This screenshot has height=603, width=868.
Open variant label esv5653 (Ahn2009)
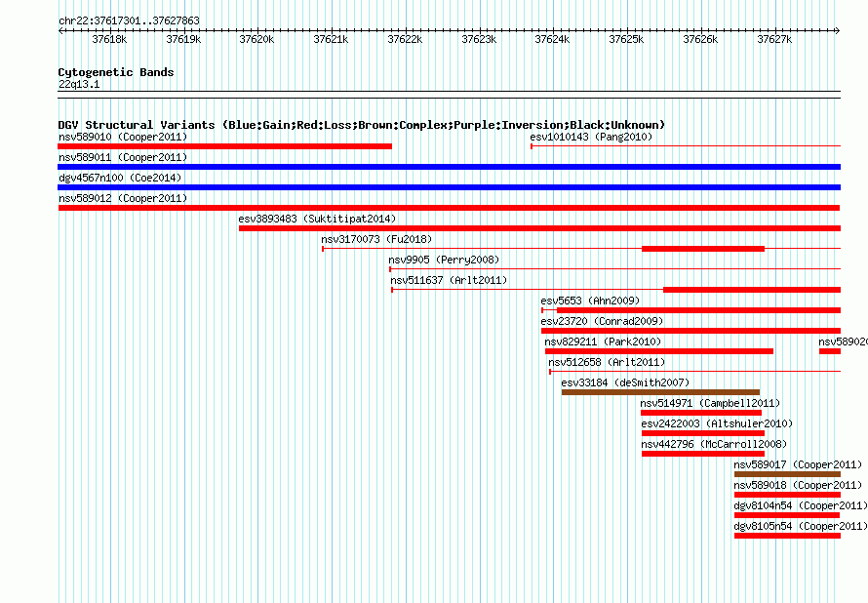[590, 301]
